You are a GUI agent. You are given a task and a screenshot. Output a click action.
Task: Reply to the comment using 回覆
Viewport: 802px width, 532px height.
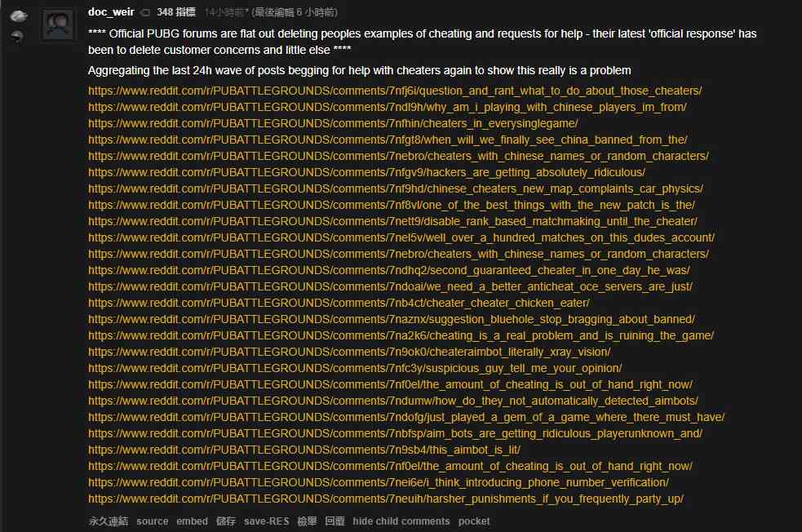tap(335, 521)
